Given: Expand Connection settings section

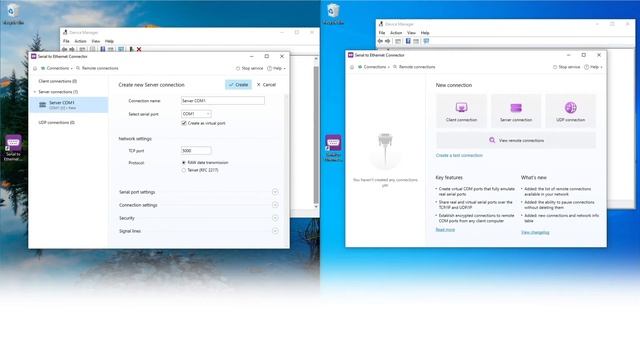Looking at the screenshot, I should pyautogui.click(x=275, y=205).
